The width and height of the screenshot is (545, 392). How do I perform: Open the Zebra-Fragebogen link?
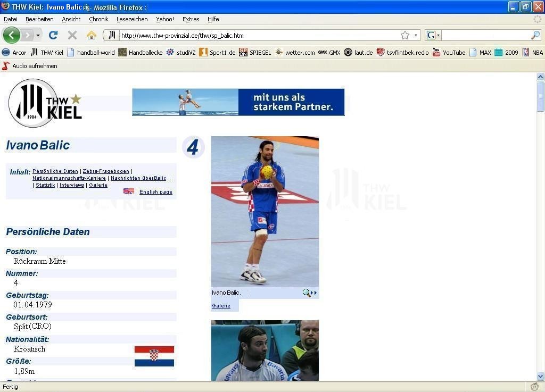pos(106,171)
